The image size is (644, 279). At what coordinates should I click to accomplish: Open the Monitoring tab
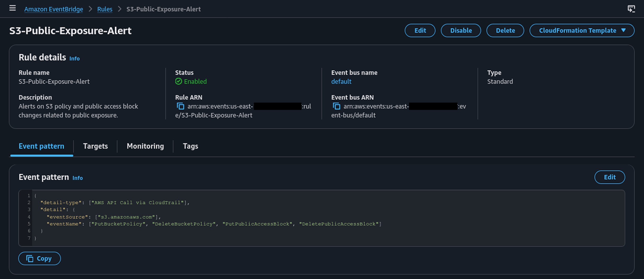[145, 146]
